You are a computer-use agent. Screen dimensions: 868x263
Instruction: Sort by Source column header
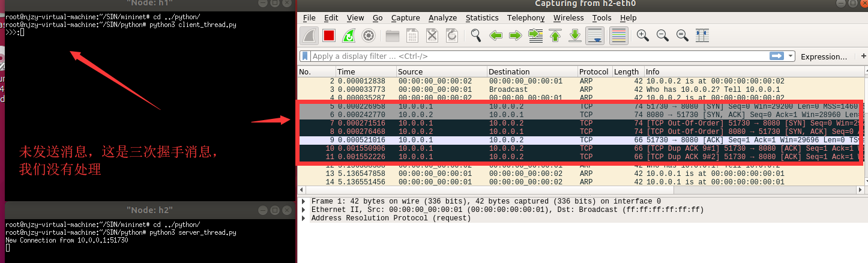[x=441, y=71]
